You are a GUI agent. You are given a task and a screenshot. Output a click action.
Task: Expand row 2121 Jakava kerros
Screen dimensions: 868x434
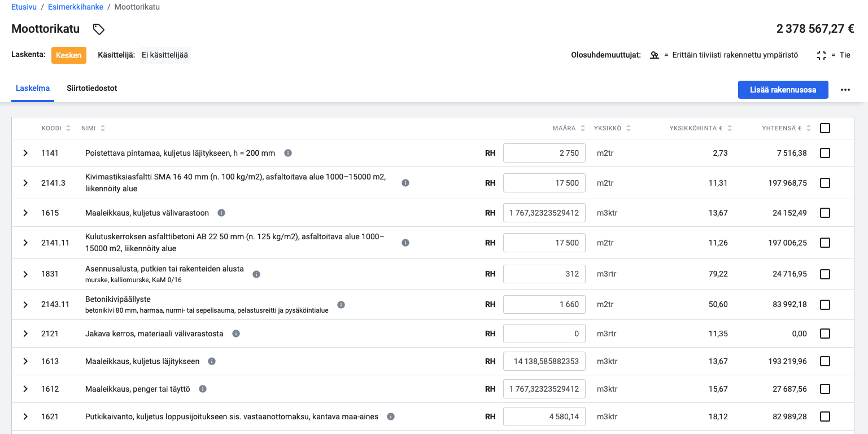click(x=25, y=334)
